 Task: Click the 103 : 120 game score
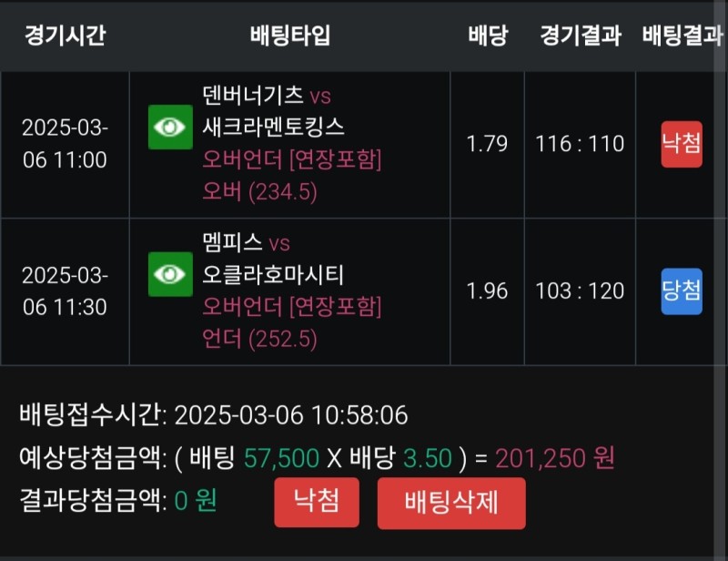click(581, 291)
